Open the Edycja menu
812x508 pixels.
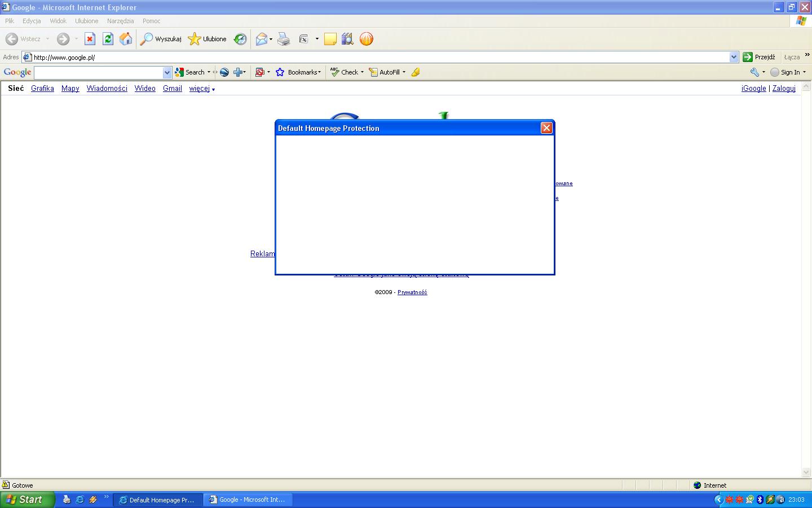pos(32,21)
